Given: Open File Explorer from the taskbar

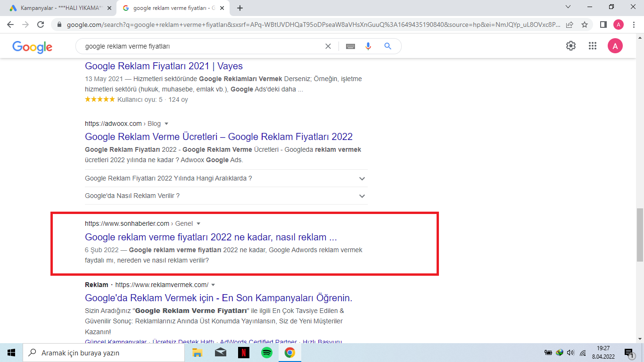Looking at the screenshot, I should (197, 353).
